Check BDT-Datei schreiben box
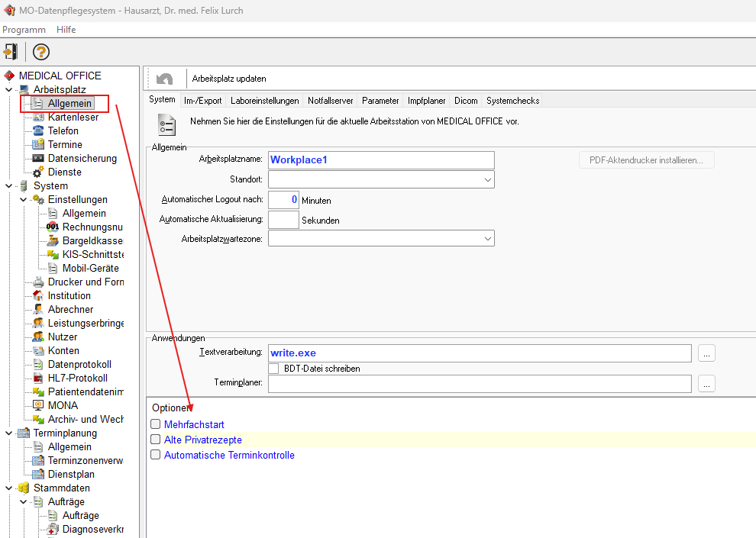 click(x=273, y=369)
